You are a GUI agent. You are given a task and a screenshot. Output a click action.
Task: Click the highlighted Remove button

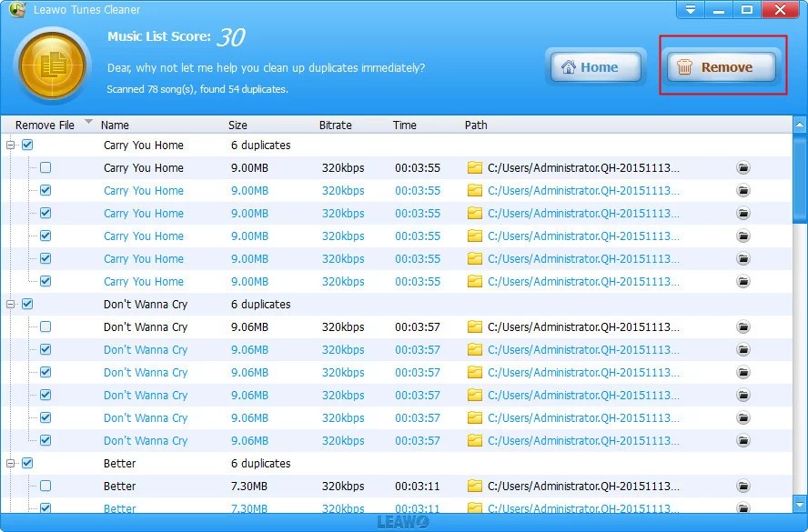click(x=722, y=66)
